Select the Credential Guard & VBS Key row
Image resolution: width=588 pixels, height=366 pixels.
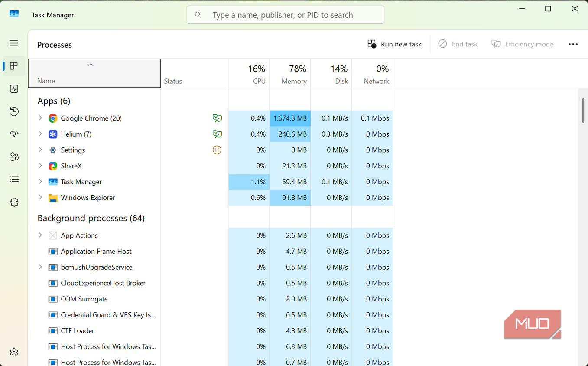(211, 315)
